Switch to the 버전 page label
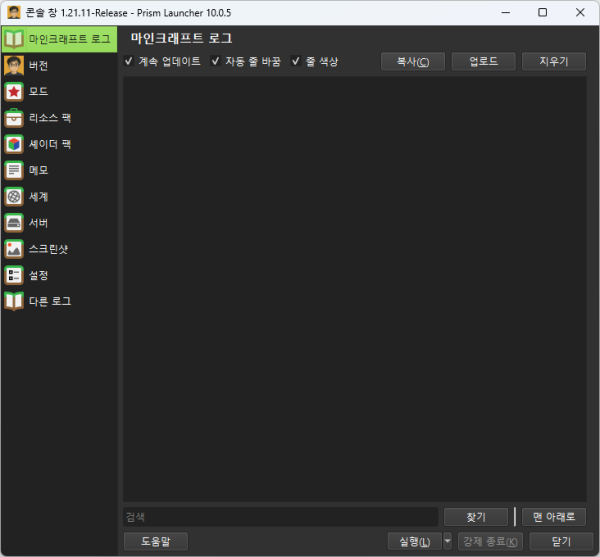600x557 pixels. 39,65
